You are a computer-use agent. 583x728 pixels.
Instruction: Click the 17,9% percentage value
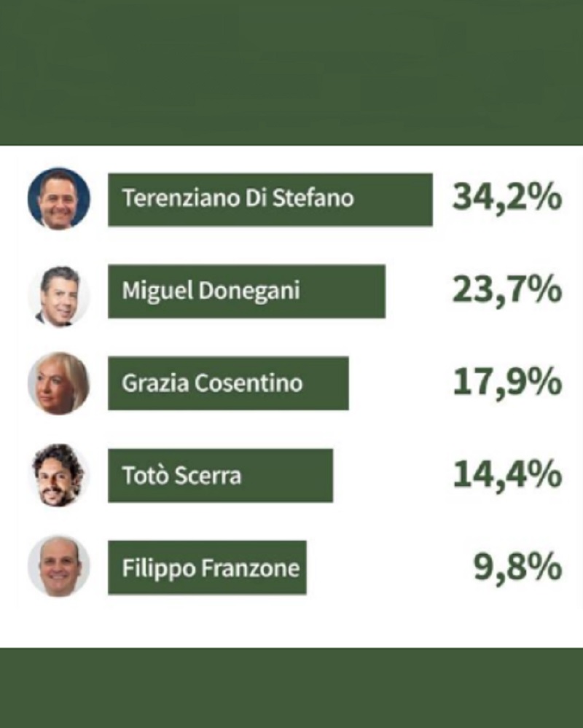click(507, 383)
